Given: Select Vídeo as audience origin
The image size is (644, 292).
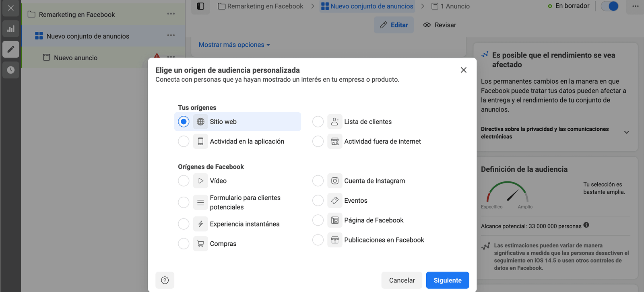Looking at the screenshot, I should pyautogui.click(x=184, y=181).
